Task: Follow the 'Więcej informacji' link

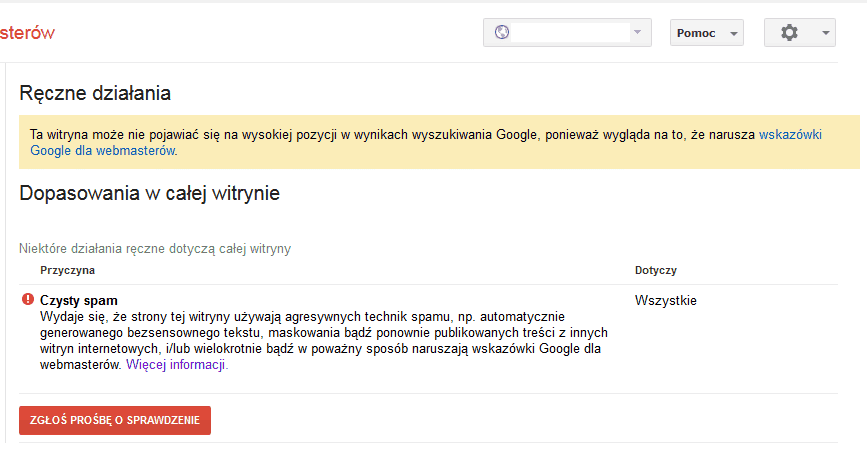Action: pyautogui.click(x=176, y=365)
